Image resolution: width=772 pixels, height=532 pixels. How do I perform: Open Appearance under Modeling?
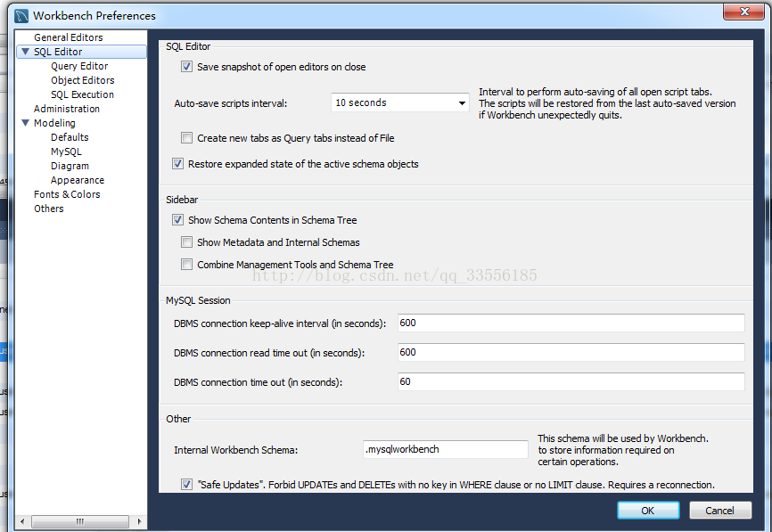pos(78,180)
